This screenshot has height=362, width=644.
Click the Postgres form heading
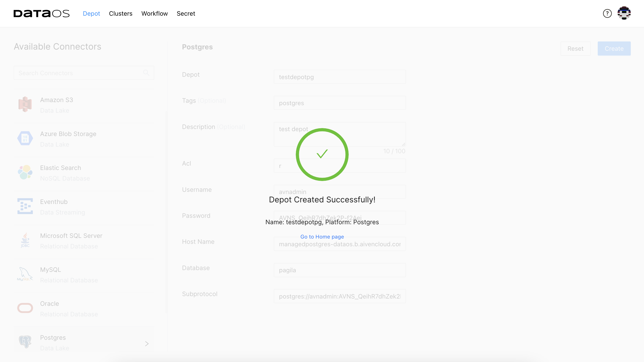(x=197, y=47)
